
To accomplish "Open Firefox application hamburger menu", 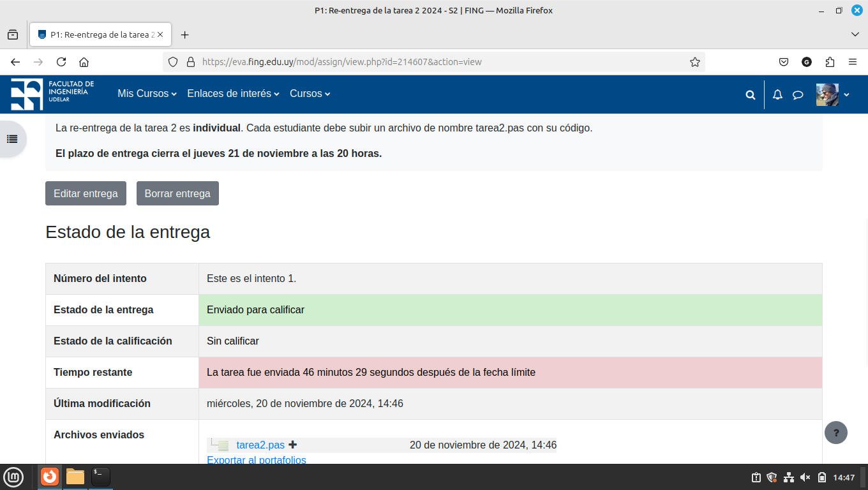I will point(853,62).
